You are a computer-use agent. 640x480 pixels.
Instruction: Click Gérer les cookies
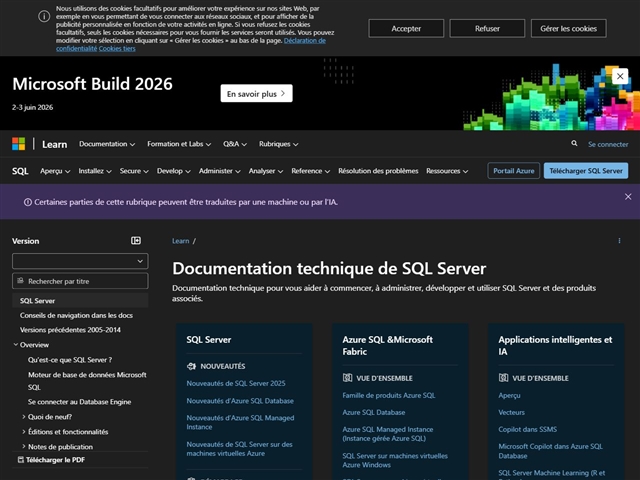tap(568, 29)
